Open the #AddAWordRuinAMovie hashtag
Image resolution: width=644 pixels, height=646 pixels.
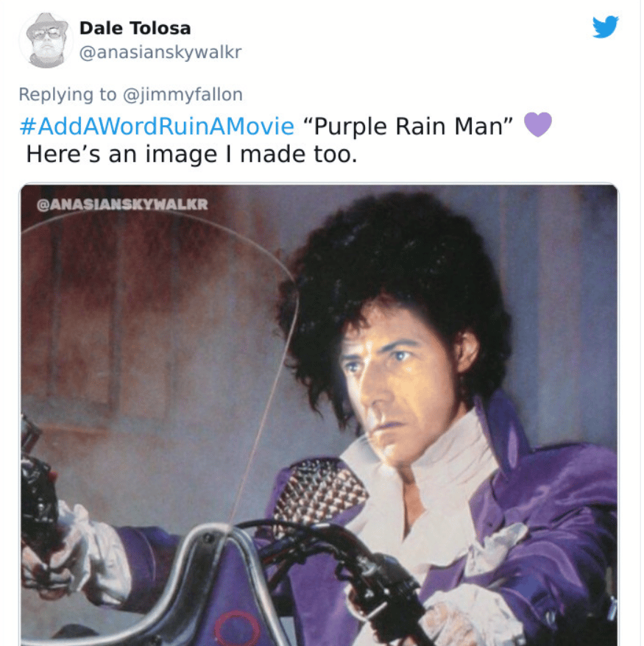(x=157, y=126)
